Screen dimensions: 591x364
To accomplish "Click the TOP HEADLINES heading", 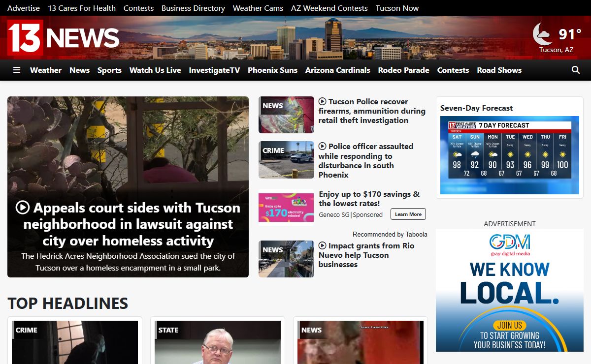I will tap(68, 303).
